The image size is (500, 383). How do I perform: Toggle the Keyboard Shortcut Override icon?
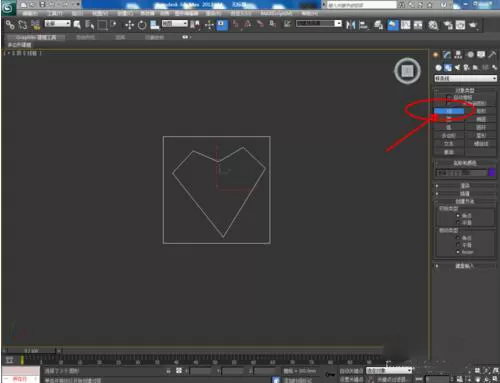tap(222, 25)
